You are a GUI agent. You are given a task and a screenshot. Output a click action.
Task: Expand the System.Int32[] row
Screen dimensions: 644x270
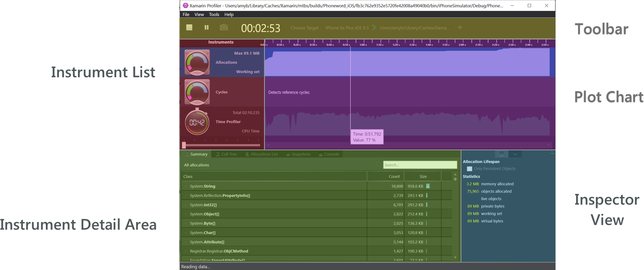click(x=186, y=205)
